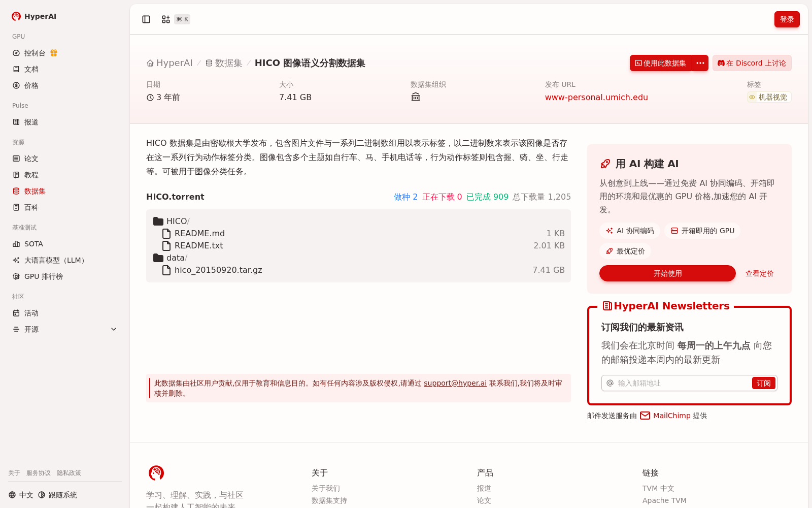Open 价格 in the sidebar

tap(65, 85)
